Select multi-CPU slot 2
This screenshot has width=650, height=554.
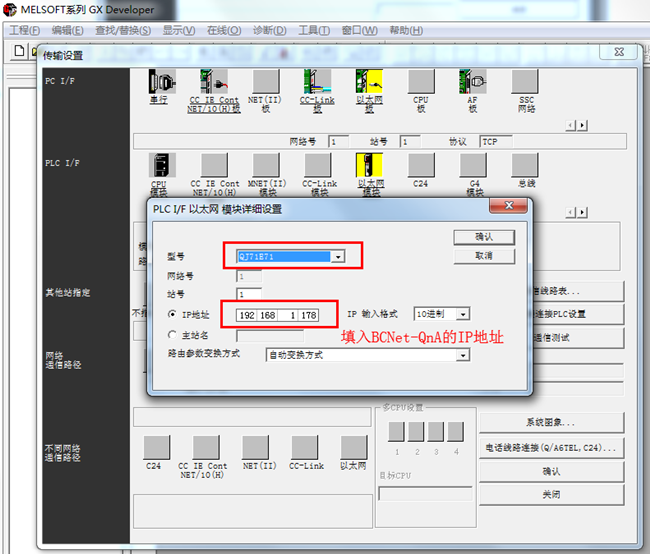[x=416, y=432]
